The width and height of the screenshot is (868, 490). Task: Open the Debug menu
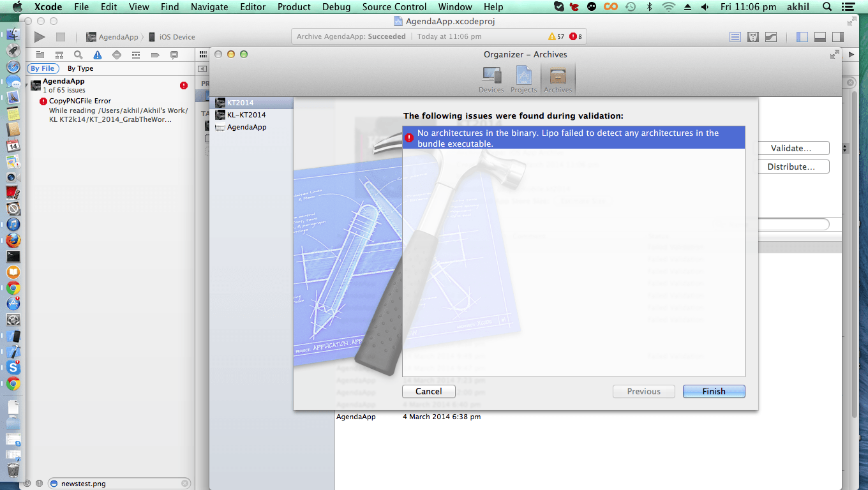[336, 7]
